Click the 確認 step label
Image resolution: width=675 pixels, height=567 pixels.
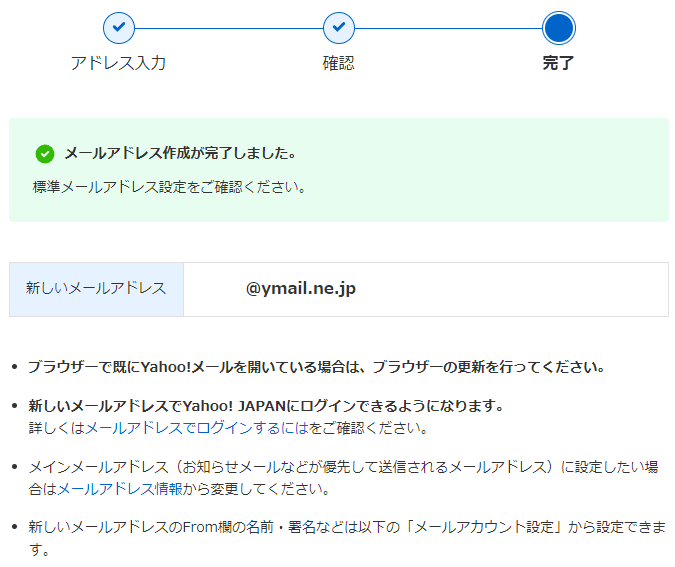click(x=339, y=63)
